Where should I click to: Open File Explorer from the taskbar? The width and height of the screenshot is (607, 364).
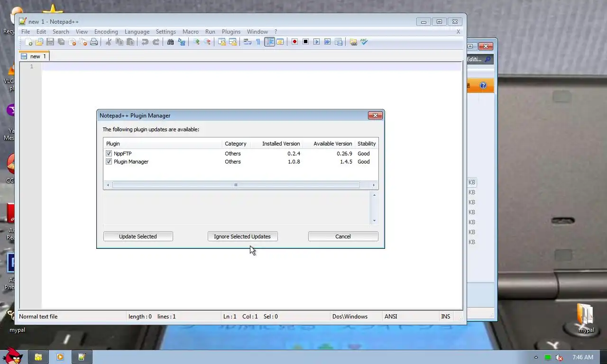click(38, 357)
